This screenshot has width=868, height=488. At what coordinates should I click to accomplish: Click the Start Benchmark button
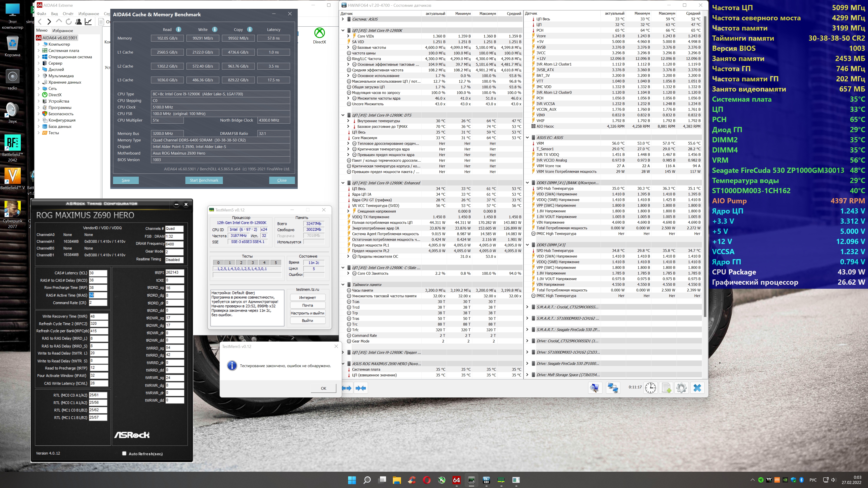pyautogui.click(x=204, y=180)
